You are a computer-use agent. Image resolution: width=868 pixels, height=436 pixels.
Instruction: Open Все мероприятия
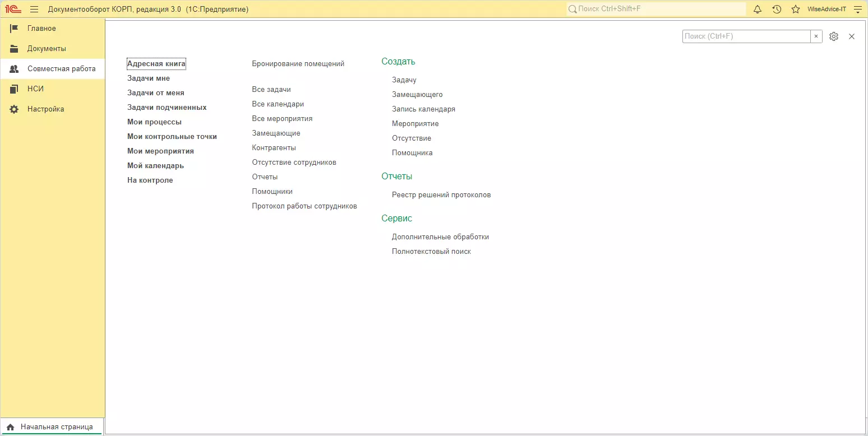pyautogui.click(x=282, y=119)
